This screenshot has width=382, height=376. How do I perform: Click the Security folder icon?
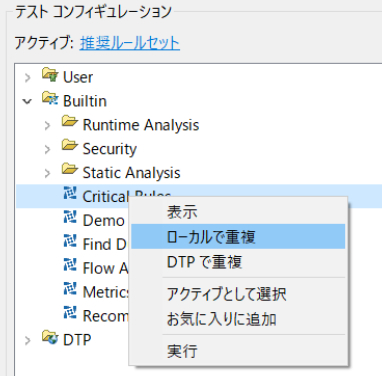tap(70, 146)
